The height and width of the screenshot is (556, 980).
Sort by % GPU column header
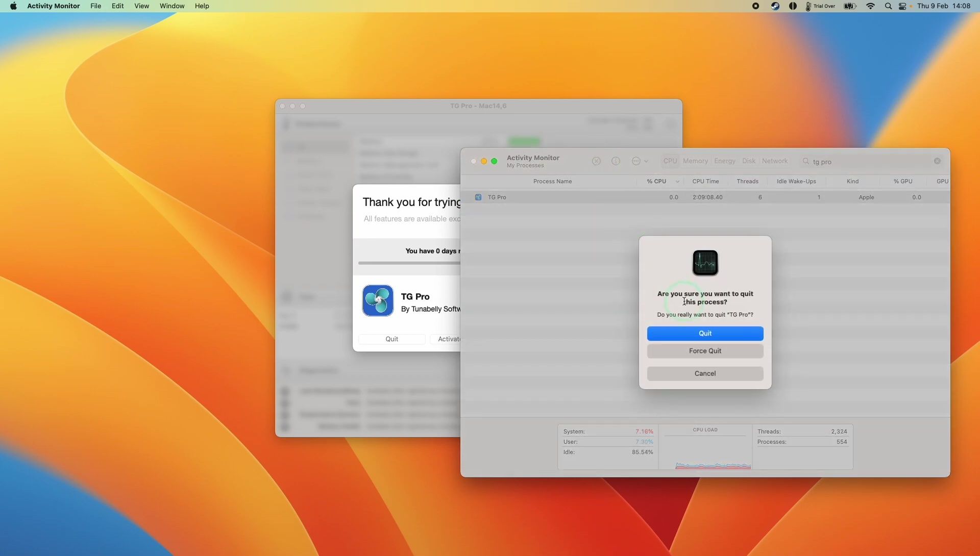pos(902,182)
